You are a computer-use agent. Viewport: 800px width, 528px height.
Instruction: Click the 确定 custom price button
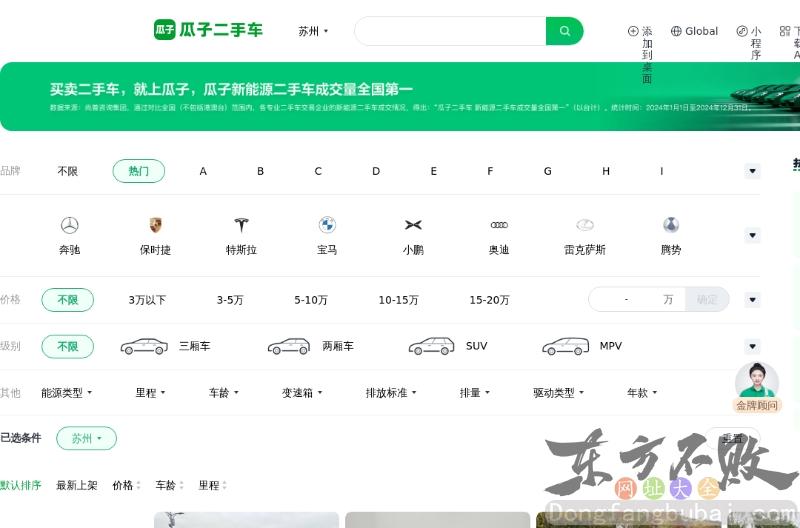coord(707,299)
